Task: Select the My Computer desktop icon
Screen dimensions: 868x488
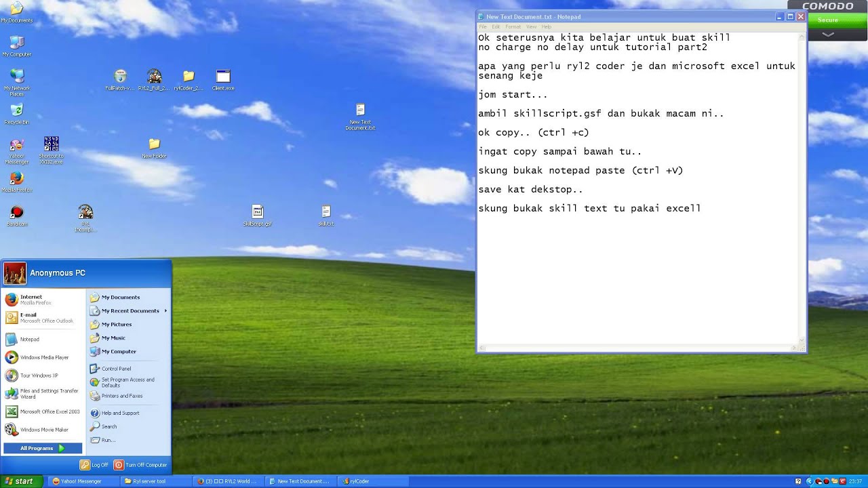Action: (x=17, y=46)
